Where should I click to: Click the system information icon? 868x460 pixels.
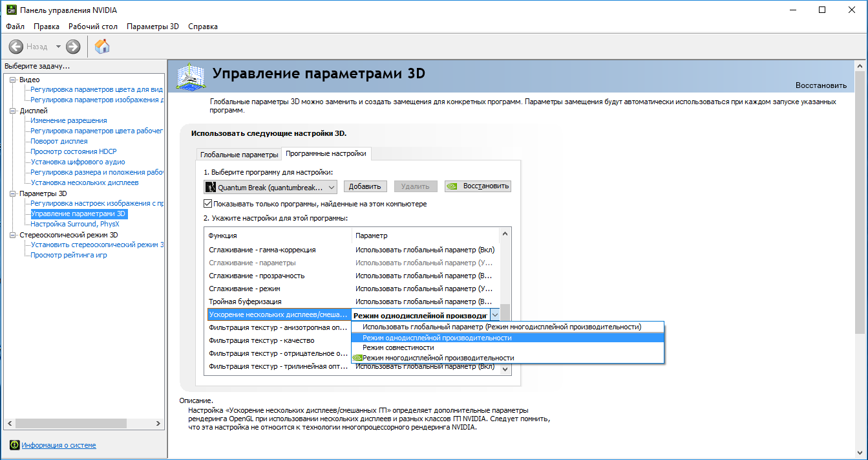pos(14,445)
